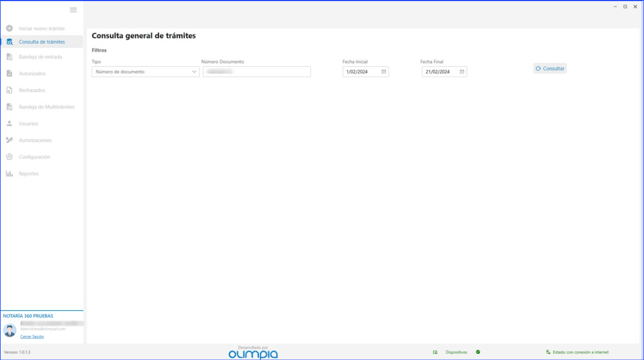Click the Rechazados document icon

tap(9, 90)
